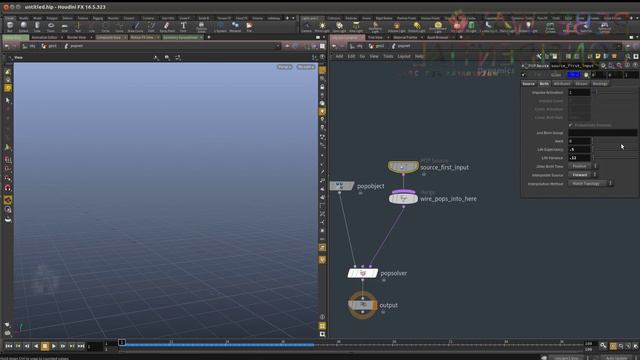Select the Sphere shelf tool
This screenshot has height=360, width=640.
point(23,27)
